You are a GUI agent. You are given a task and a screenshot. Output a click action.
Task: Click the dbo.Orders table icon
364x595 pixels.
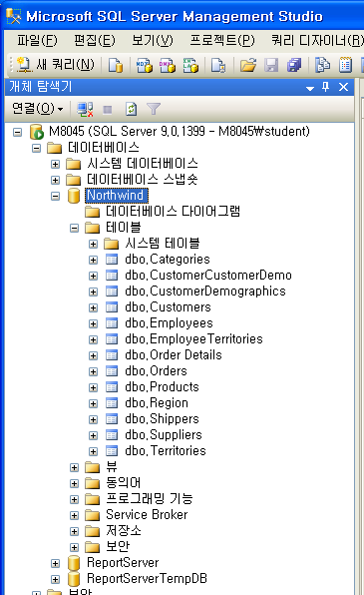click(x=112, y=371)
